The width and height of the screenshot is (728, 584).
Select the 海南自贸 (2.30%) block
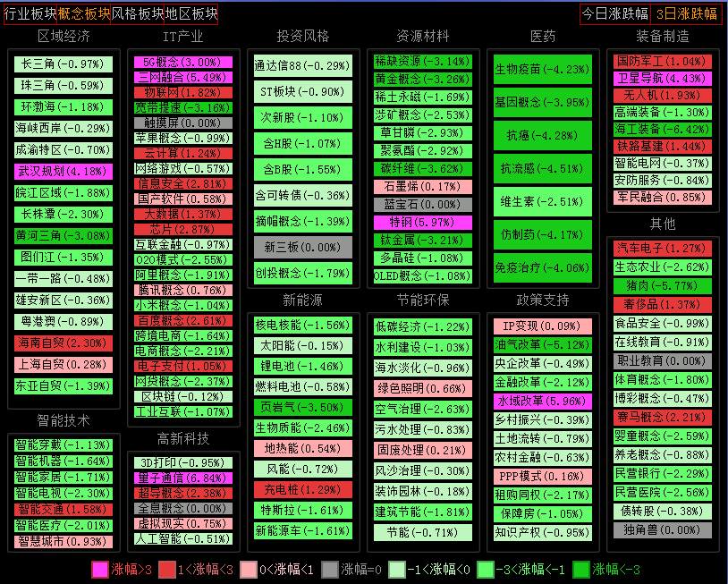(x=63, y=343)
